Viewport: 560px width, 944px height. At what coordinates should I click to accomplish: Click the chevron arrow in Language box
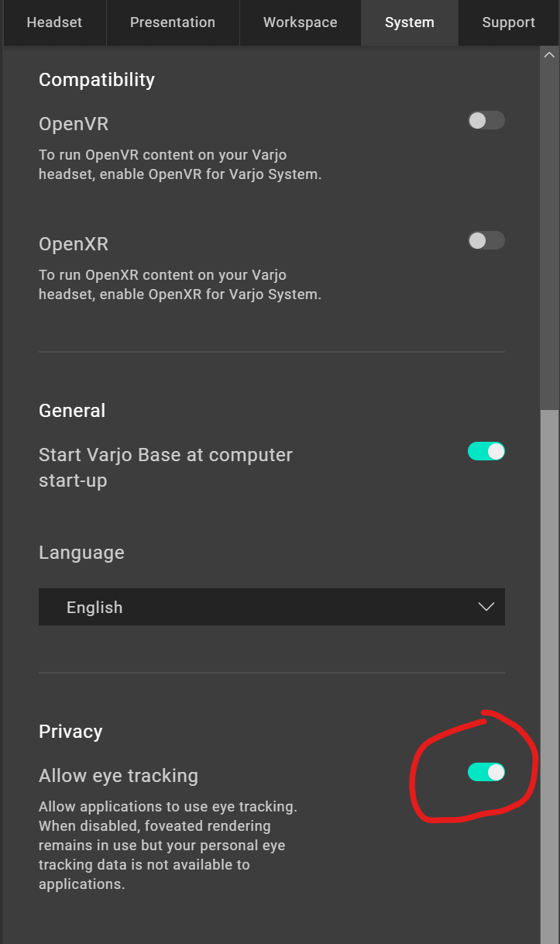pyautogui.click(x=486, y=607)
